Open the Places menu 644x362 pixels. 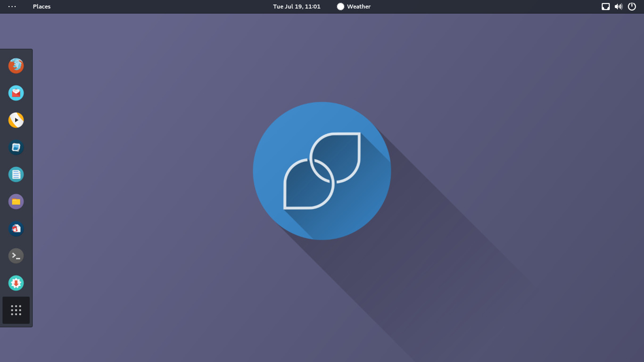tap(41, 7)
